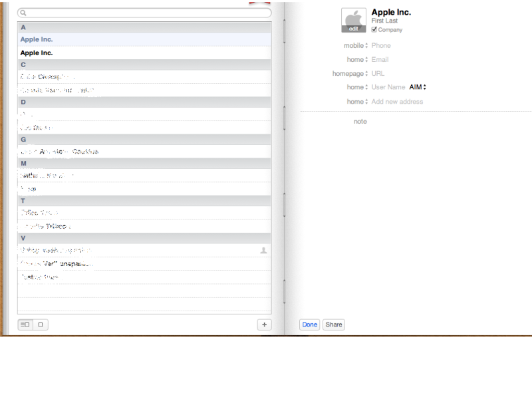Click the A section header

(x=144, y=27)
